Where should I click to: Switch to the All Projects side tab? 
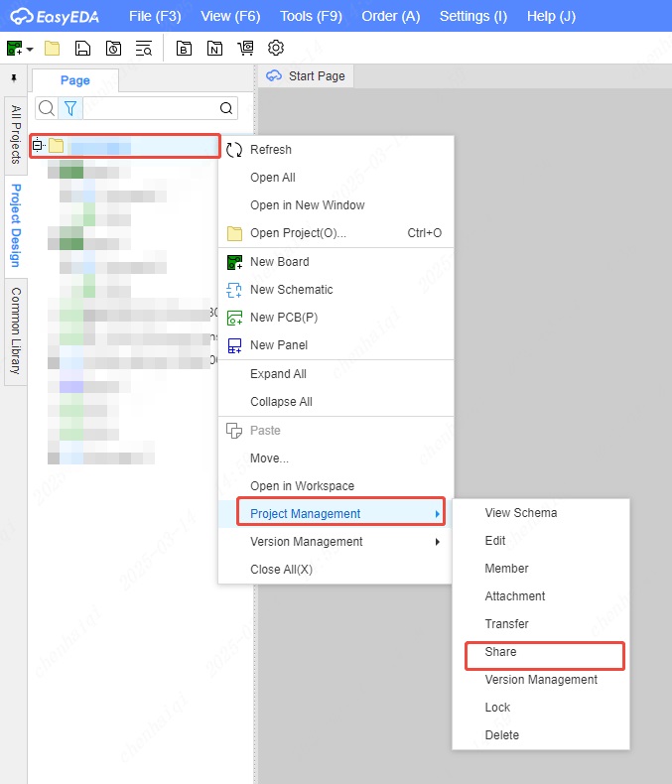point(15,134)
